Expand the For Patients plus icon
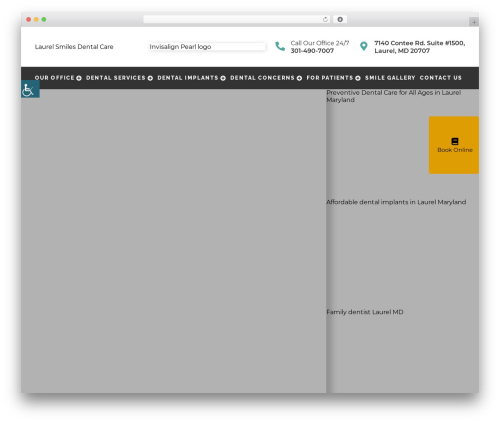 click(x=358, y=78)
